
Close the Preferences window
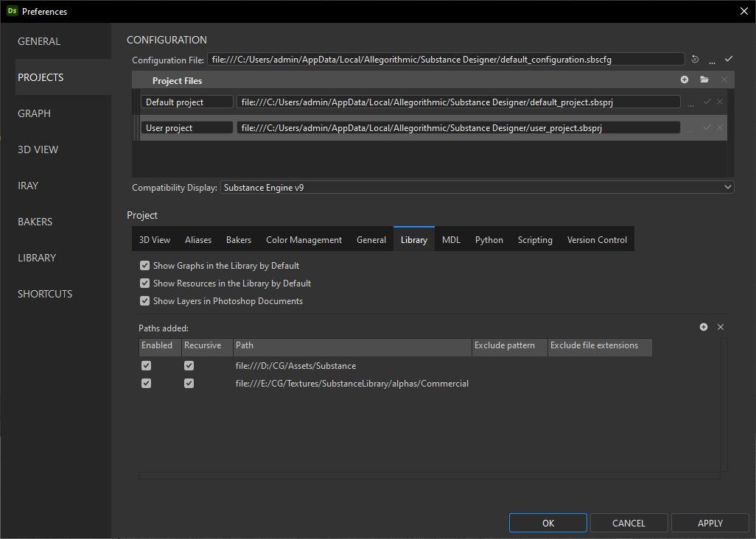pyautogui.click(x=744, y=11)
